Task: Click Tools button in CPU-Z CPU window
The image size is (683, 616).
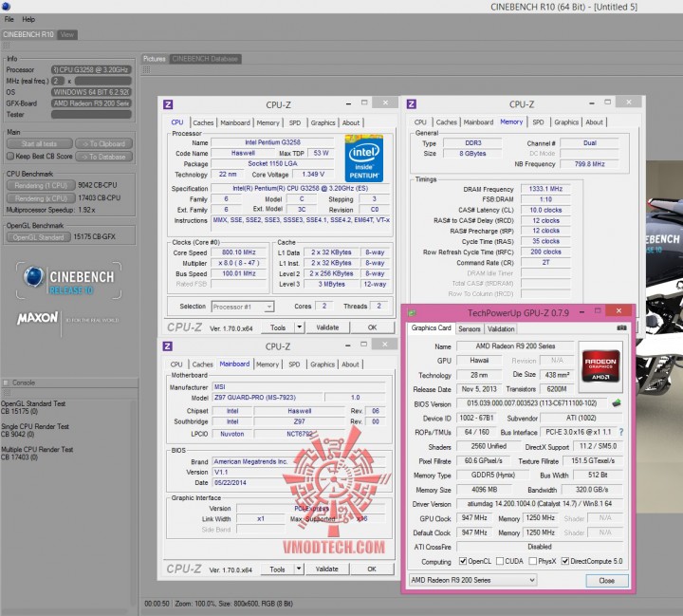Action: pyautogui.click(x=278, y=327)
